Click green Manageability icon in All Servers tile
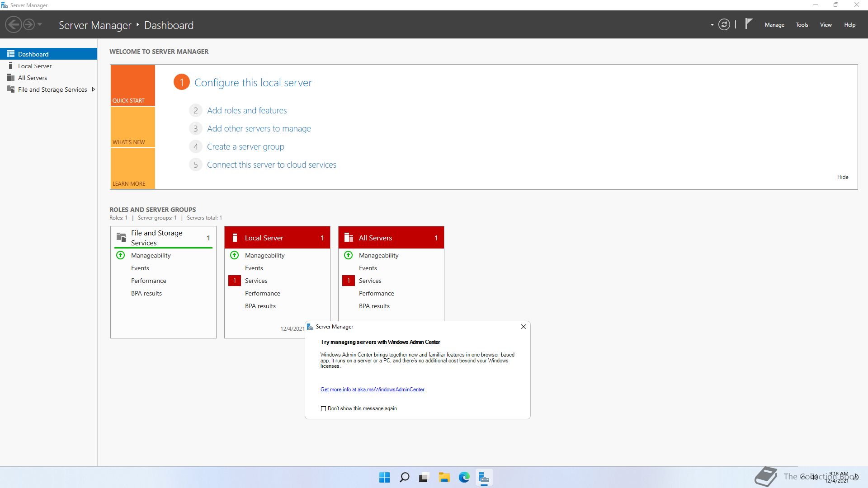Image resolution: width=868 pixels, height=488 pixels. (348, 255)
